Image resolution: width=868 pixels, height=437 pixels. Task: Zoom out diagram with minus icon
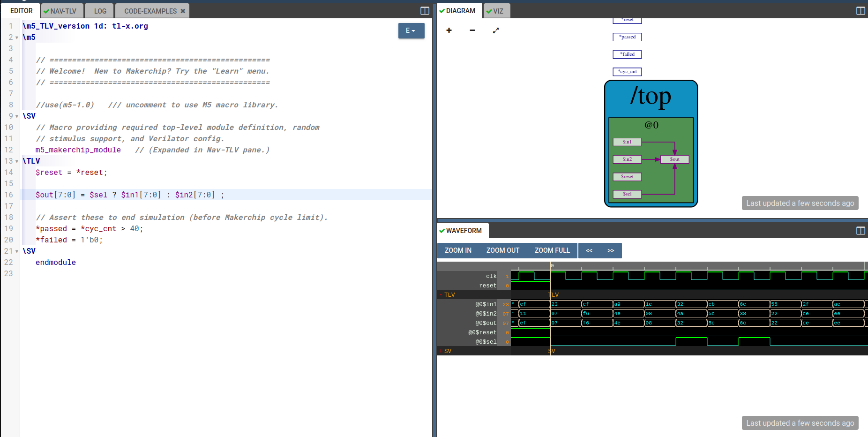pyautogui.click(x=472, y=30)
